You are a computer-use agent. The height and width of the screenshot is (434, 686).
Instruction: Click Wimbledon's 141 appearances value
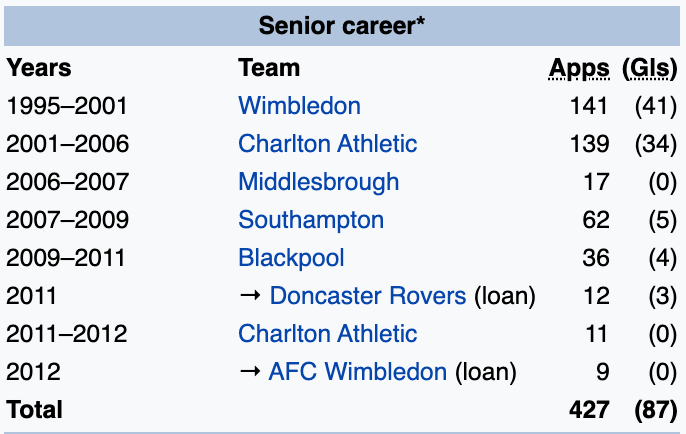coord(590,105)
